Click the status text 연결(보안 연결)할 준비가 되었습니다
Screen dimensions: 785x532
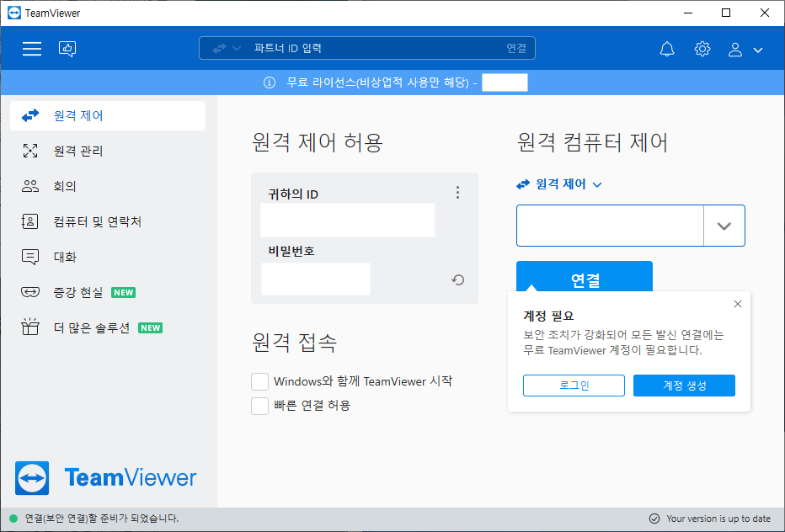click(102, 519)
